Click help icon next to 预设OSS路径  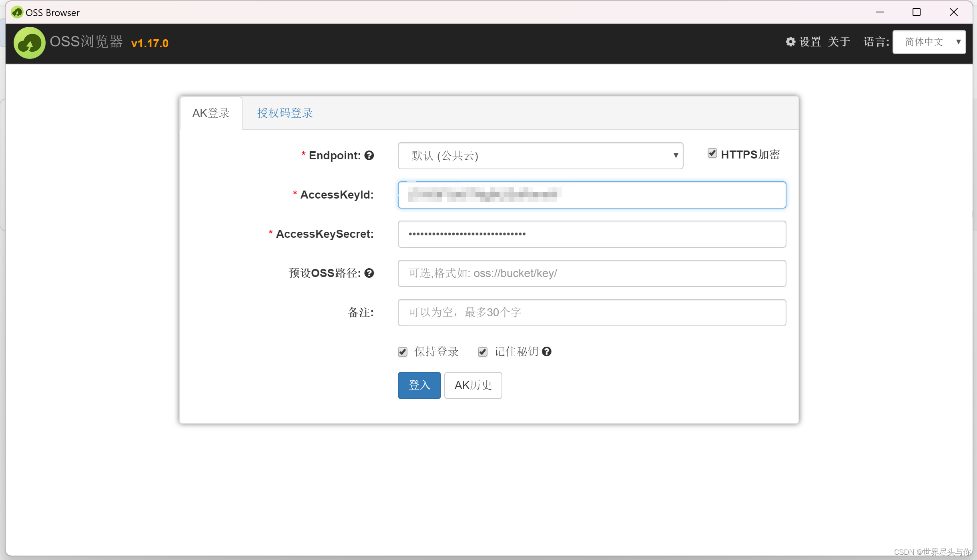click(x=369, y=273)
